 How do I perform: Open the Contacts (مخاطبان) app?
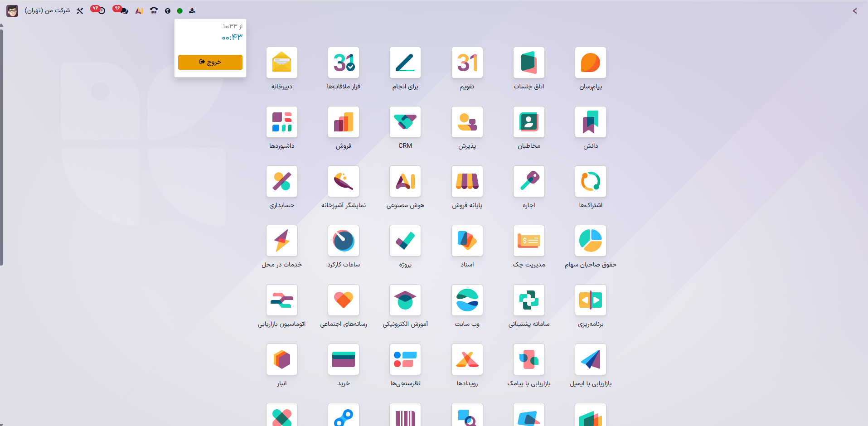(x=529, y=122)
